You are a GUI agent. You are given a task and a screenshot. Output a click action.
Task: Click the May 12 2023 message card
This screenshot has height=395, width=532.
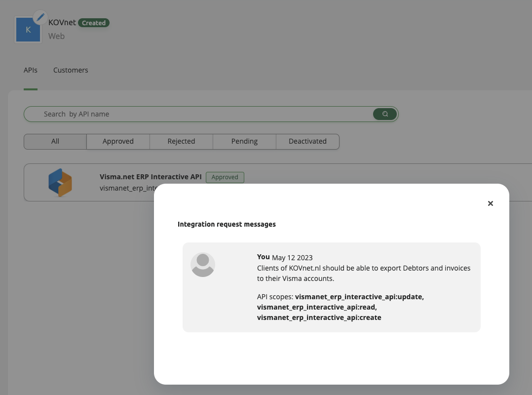tap(331, 287)
